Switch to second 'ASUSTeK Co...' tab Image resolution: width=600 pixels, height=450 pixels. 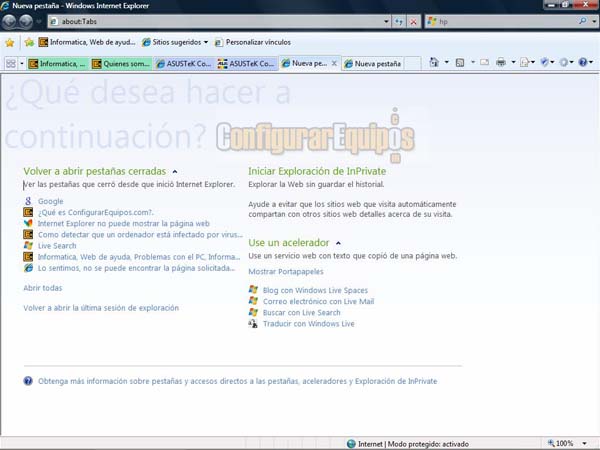point(247,64)
